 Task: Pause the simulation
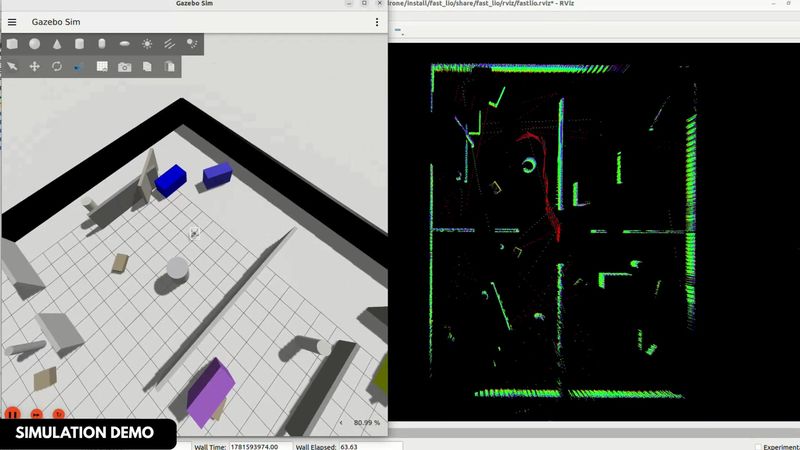click(x=13, y=414)
